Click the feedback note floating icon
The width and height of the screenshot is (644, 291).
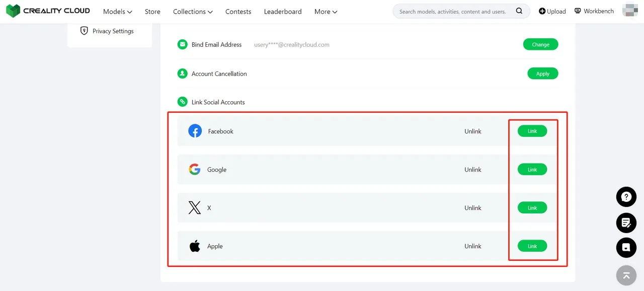click(x=626, y=223)
